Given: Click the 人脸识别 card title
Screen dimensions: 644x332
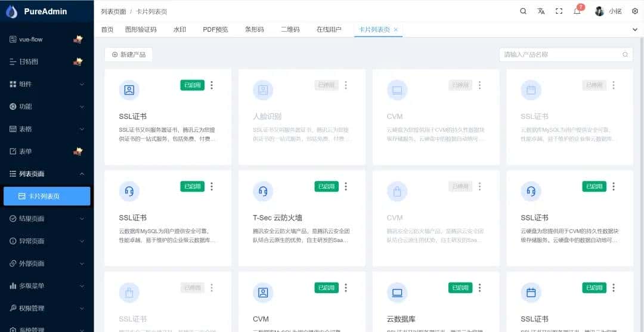Looking at the screenshot, I should 267,116.
